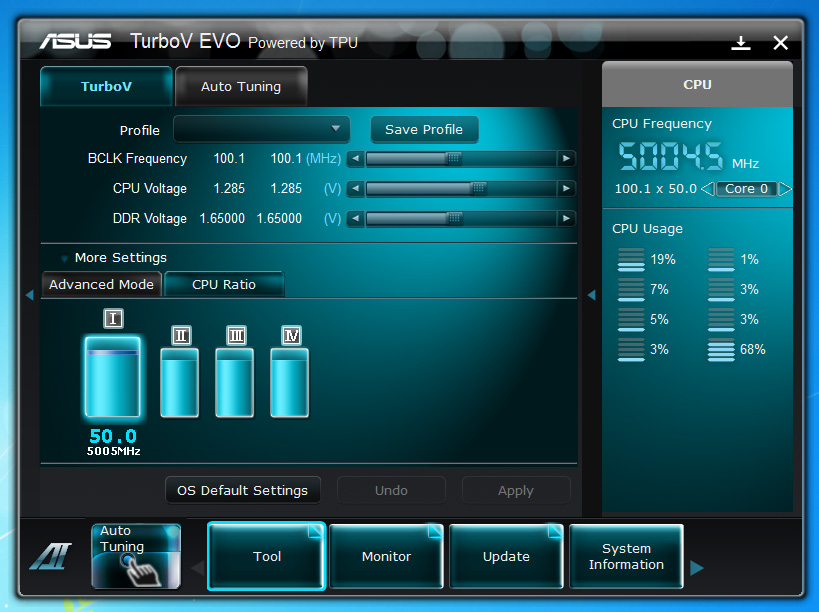Open System Information

coord(626,556)
